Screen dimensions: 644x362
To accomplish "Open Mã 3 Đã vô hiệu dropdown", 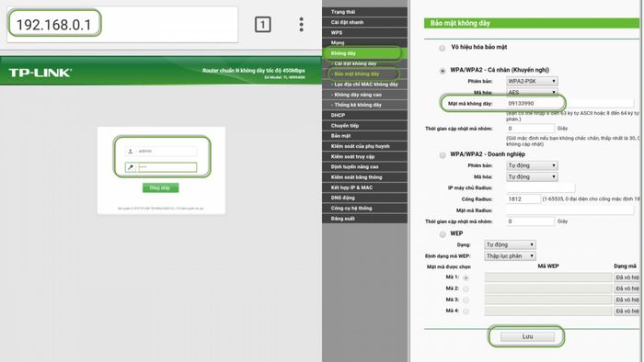I will click(627, 300).
